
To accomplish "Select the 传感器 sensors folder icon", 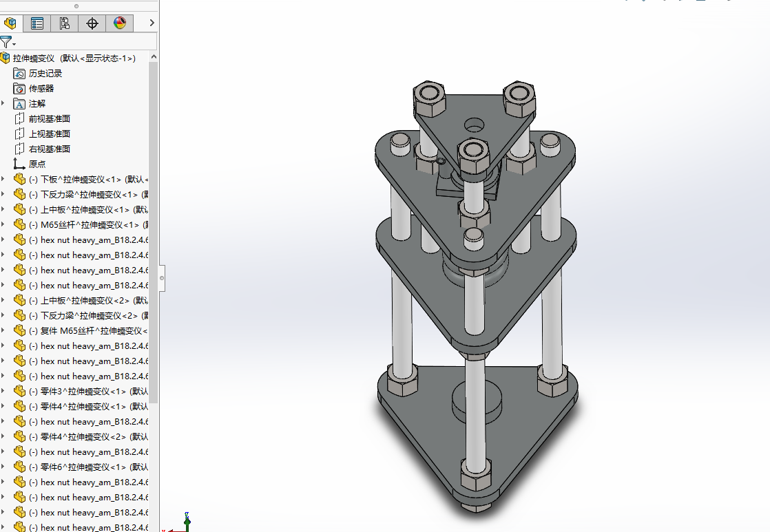I will click(x=19, y=89).
